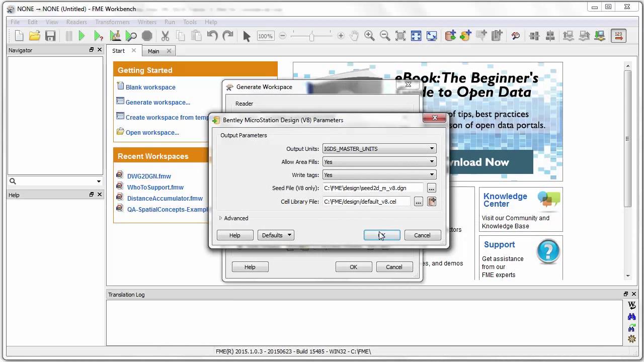Click the Paste clipboard icon

click(x=196, y=36)
